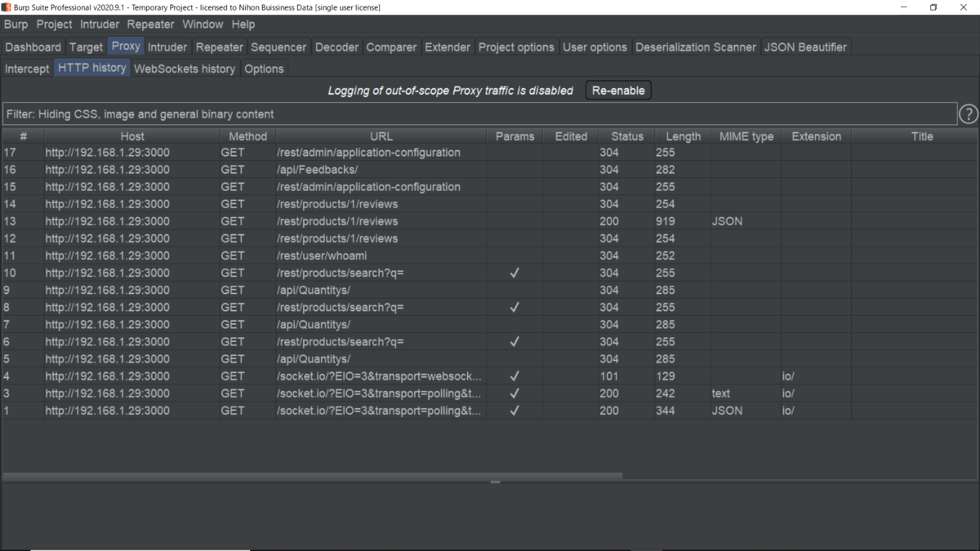
Task: Select the websocket transport request row 4
Action: [490, 375]
